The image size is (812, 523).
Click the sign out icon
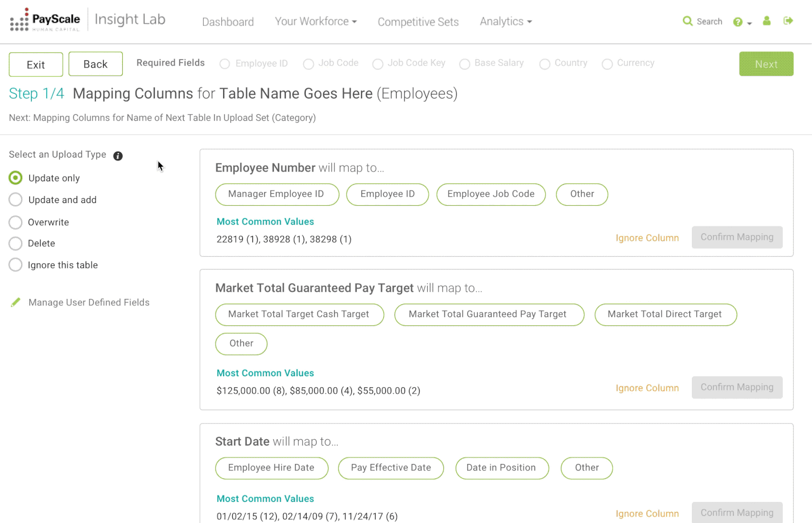point(788,21)
